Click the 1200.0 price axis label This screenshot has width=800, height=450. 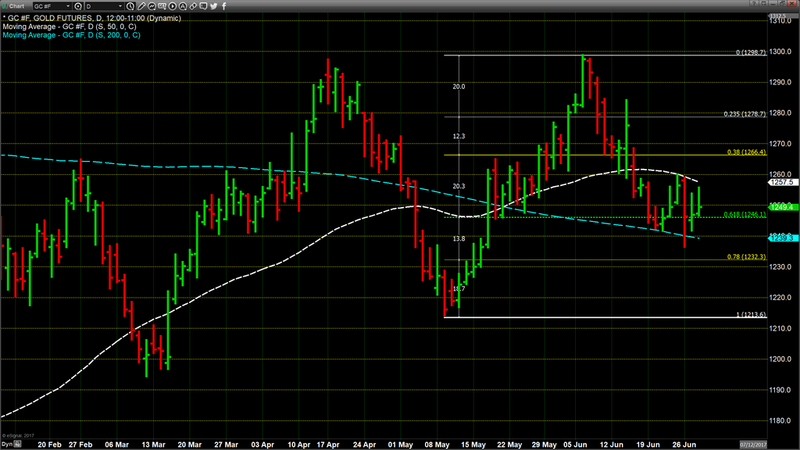(x=781, y=359)
